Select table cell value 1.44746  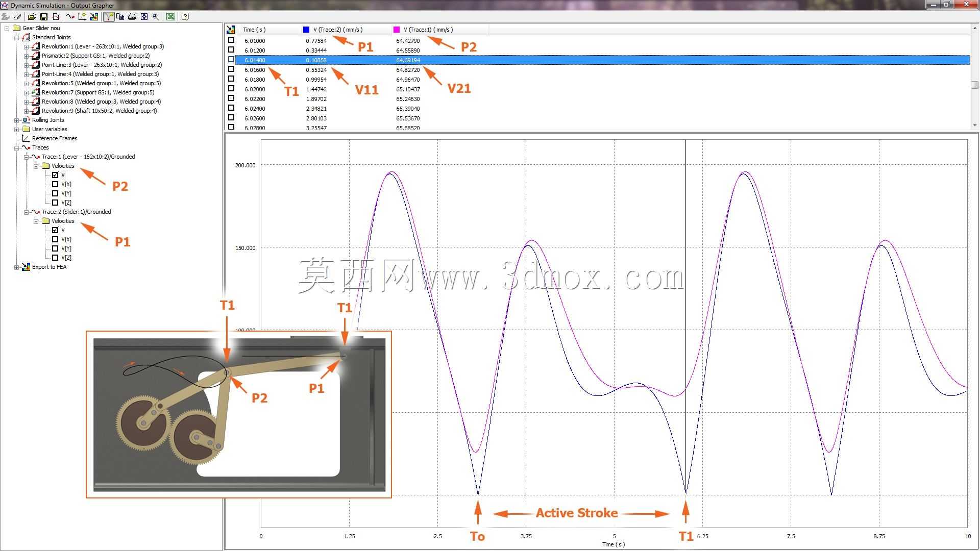(x=316, y=89)
